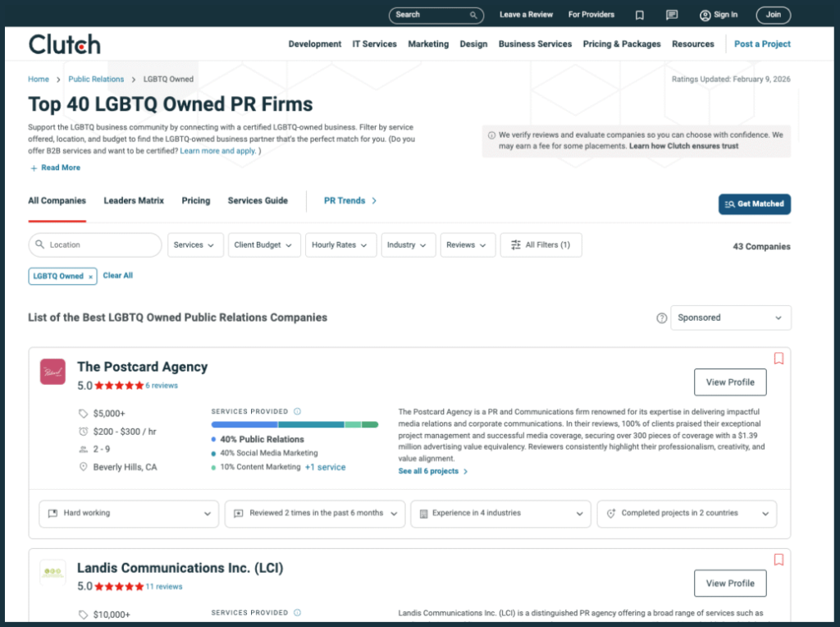Open the All Filters (1) panel

[541, 245]
